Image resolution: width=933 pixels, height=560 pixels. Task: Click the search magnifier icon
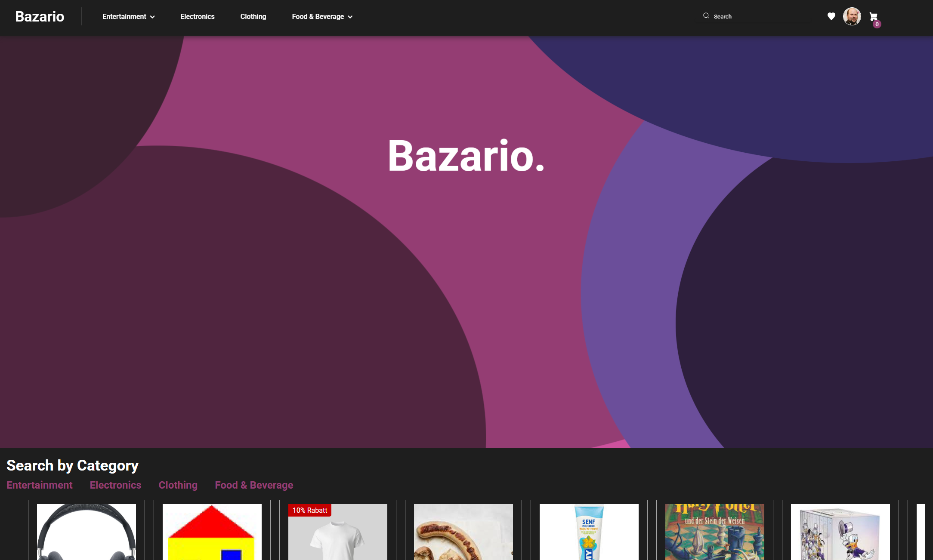click(706, 16)
